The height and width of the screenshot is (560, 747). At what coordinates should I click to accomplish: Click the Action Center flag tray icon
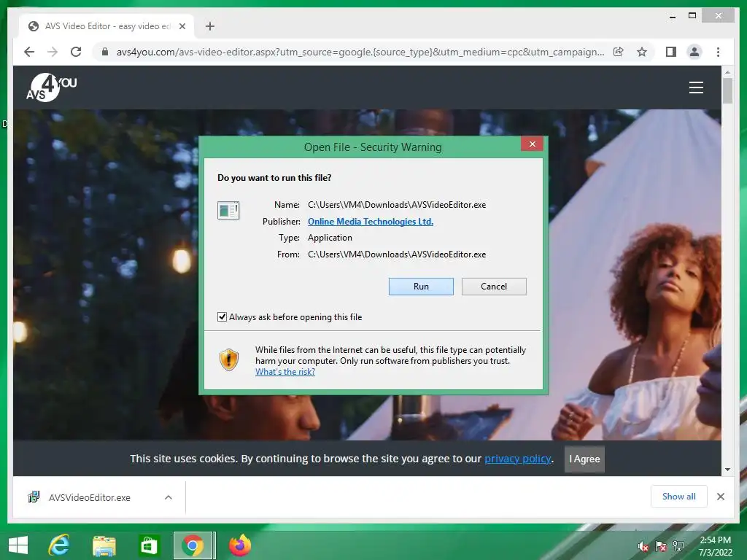(x=661, y=546)
